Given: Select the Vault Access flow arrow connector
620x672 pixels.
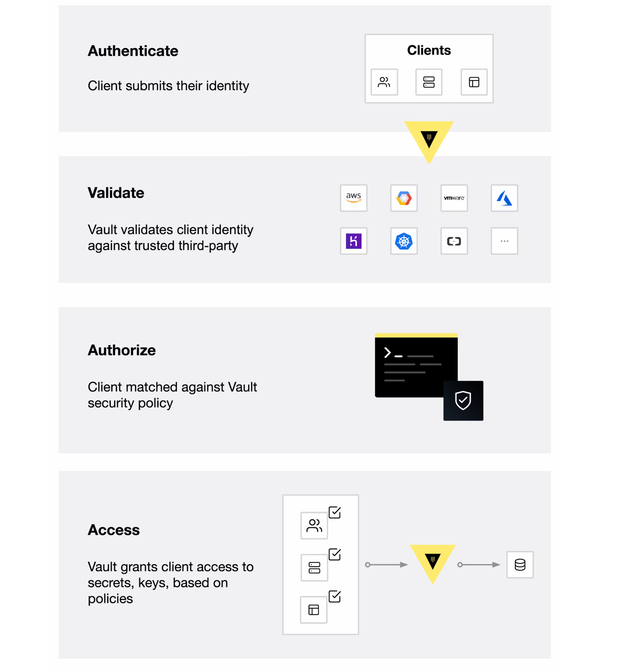Looking at the screenshot, I should (x=386, y=564).
